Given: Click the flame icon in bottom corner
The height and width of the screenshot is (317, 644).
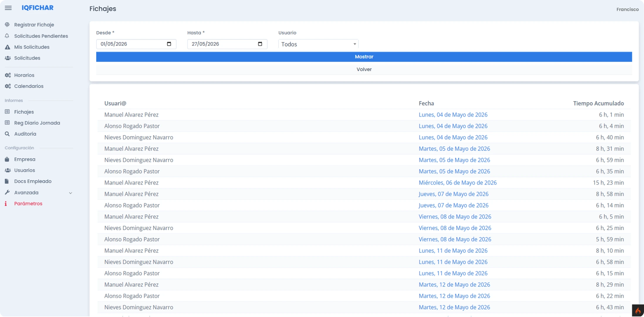Looking at the screenshot, I should (x=638, y=311).
